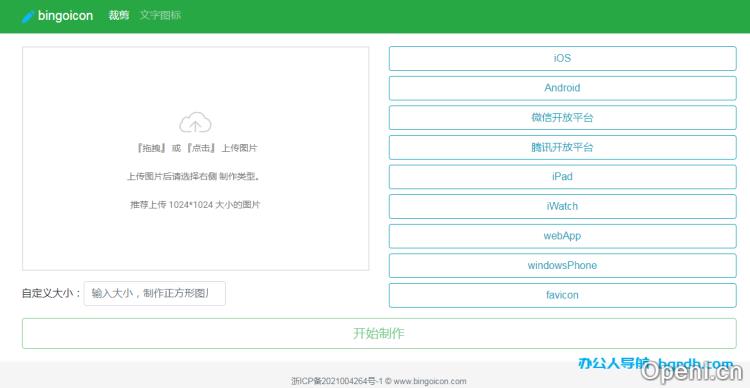Screen dimensions: 750x388
Task: Pick the webApp option
Action: (562, 236)
